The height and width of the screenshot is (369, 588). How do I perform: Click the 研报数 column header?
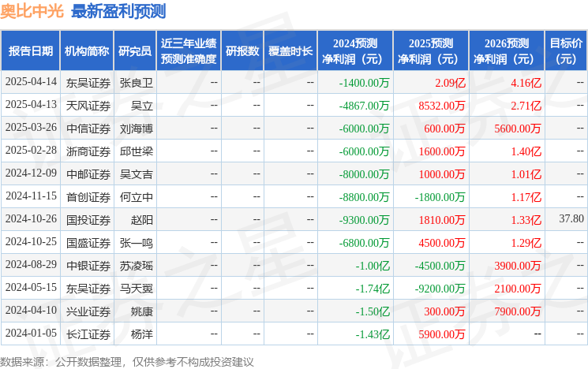(x=242, y=50)
